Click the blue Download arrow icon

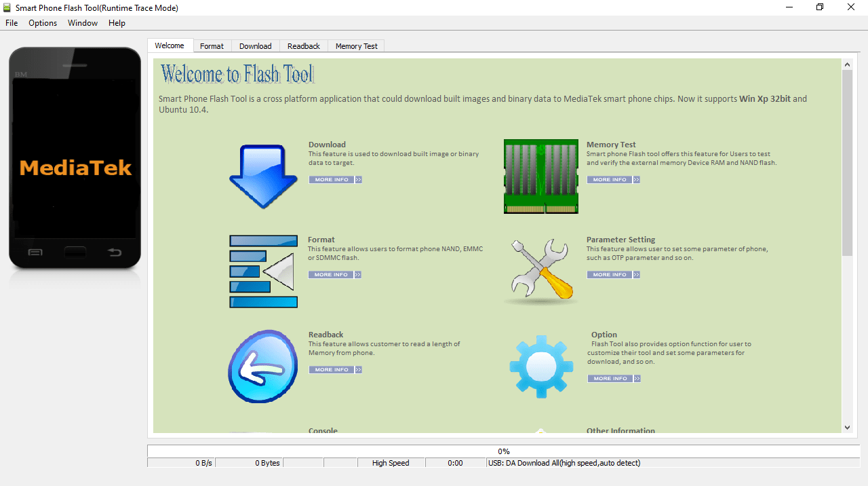coord(263,175)
